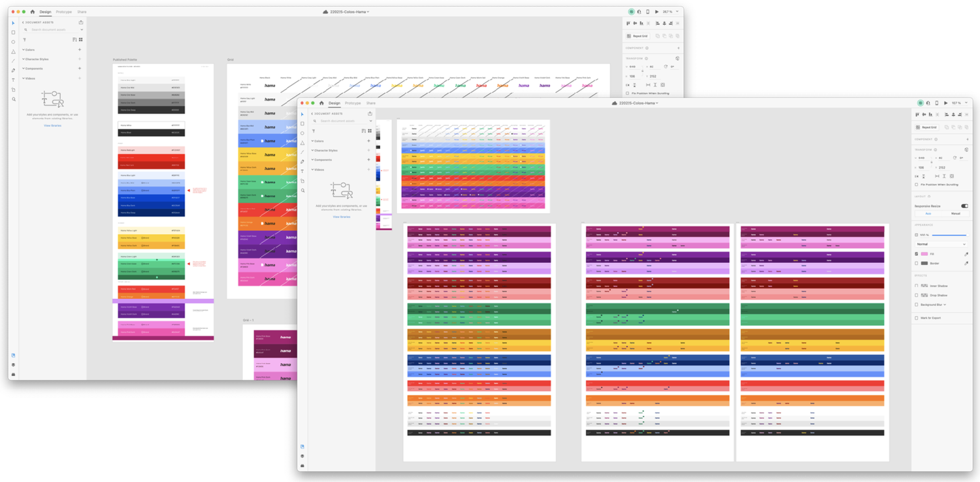Screen dimensions: 980x482
Task: Click the Repeat Grid button in front window
Action: 927,127
